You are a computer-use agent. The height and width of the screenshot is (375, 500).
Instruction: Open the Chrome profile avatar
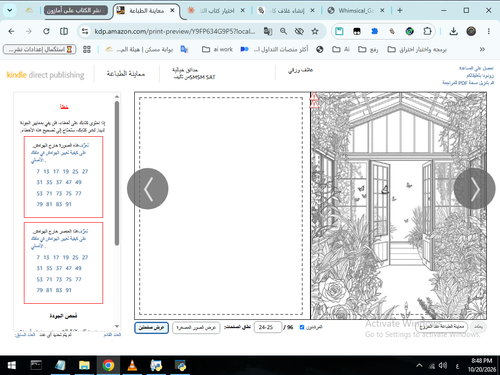pos(471,31)
